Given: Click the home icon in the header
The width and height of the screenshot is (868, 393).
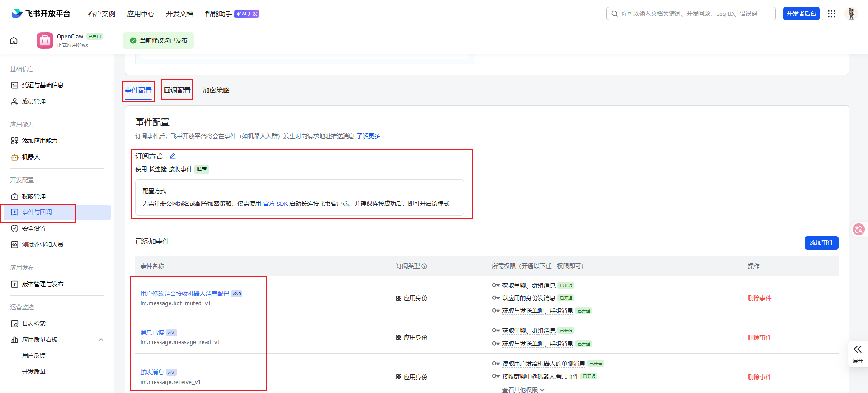Looking at the screenshot, I should [x=14, y=41].
